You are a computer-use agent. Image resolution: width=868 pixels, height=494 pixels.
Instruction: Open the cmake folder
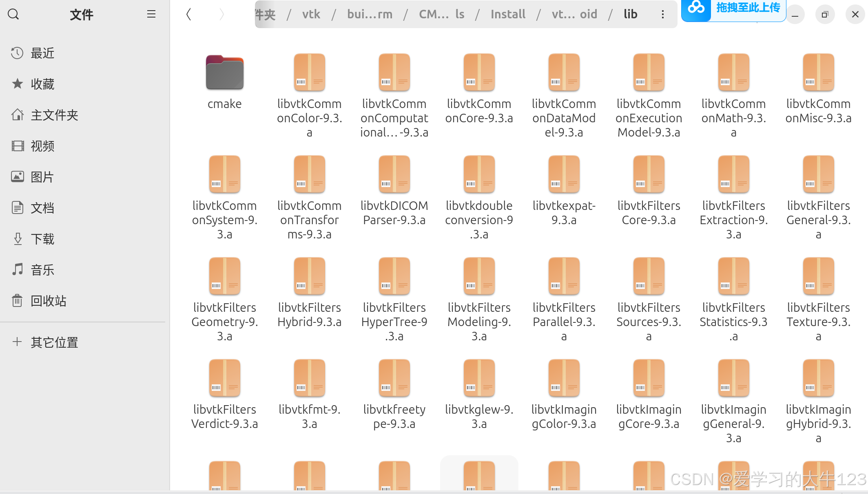[x=224, y=73]
